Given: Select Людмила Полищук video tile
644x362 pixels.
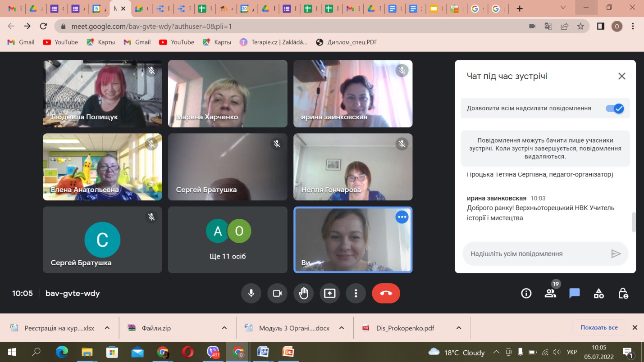Looking at the screenshot, I should tap(102, 94).
